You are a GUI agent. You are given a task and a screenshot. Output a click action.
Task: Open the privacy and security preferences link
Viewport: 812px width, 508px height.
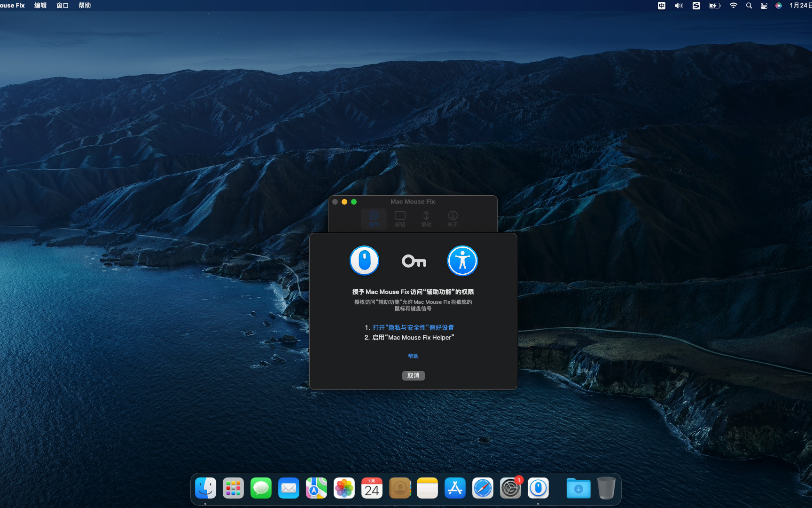[x=413, y=327]
